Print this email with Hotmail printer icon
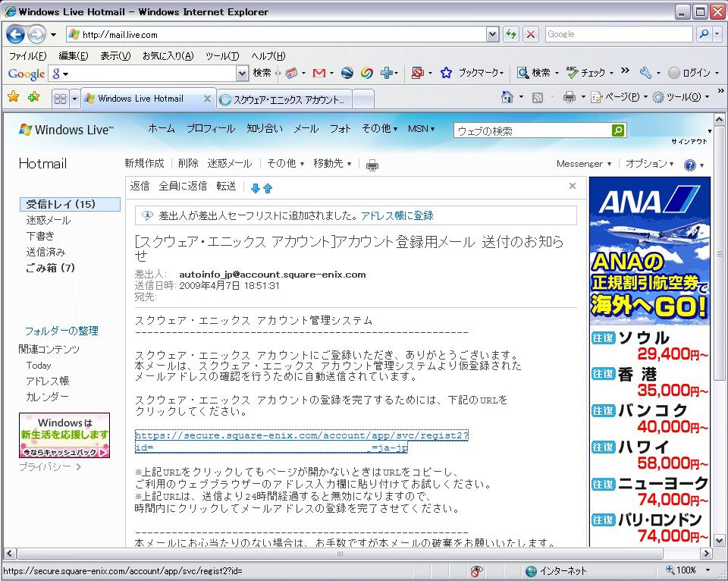Image resolution: width=728 pixels, height=581 pixels. tap(372, 165)
